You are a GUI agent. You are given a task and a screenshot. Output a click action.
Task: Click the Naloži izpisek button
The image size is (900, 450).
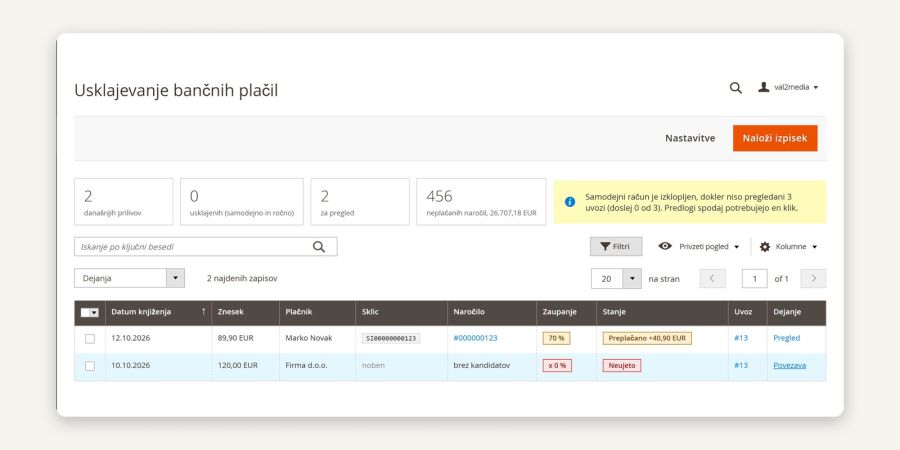tap(775, 138)
